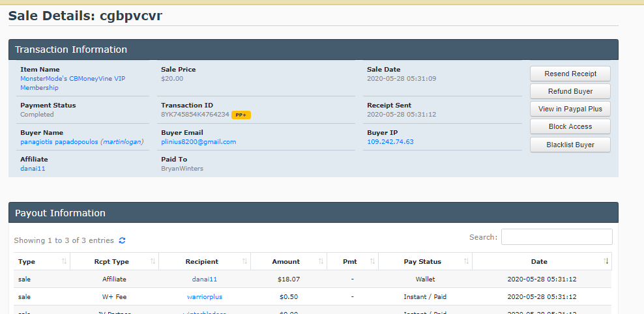
Task: Open Buyer IP 109.242.74.63 link
Action: (390, 142)
